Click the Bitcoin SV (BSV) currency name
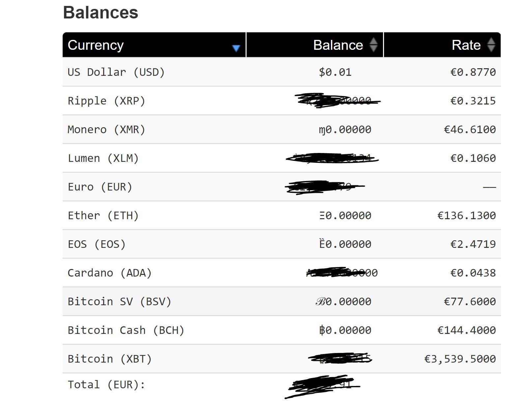Screen dimensions: 532x414 [119, 302]
